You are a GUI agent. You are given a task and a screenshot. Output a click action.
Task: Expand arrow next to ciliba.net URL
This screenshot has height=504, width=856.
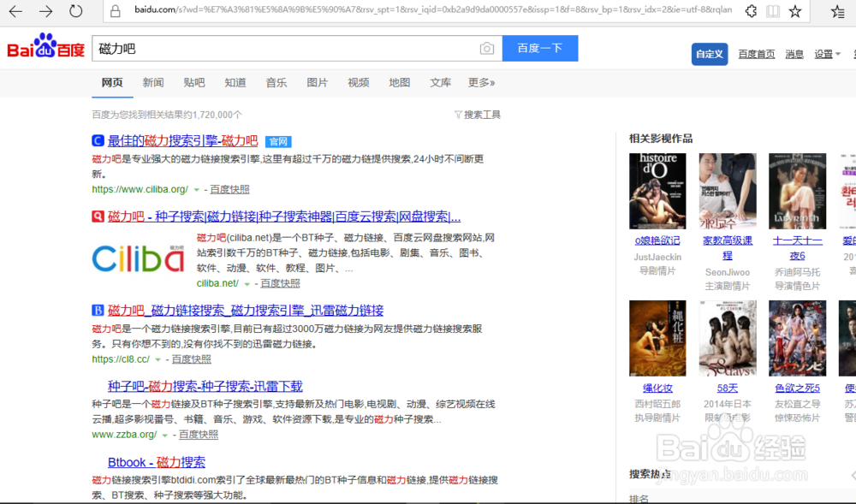tap(247, 283)
